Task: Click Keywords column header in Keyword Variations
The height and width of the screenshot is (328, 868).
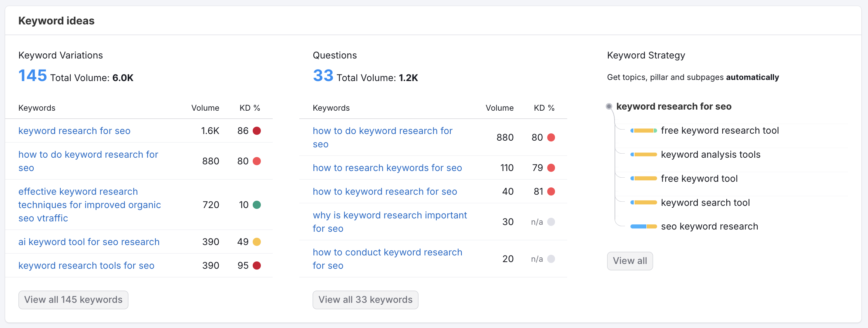Action: (x=37, y=108)
